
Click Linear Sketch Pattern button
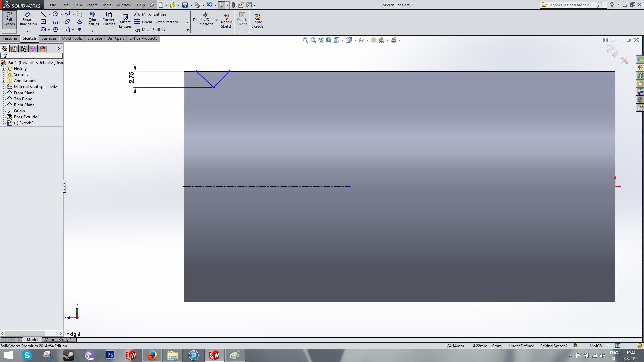click(156, 22)
